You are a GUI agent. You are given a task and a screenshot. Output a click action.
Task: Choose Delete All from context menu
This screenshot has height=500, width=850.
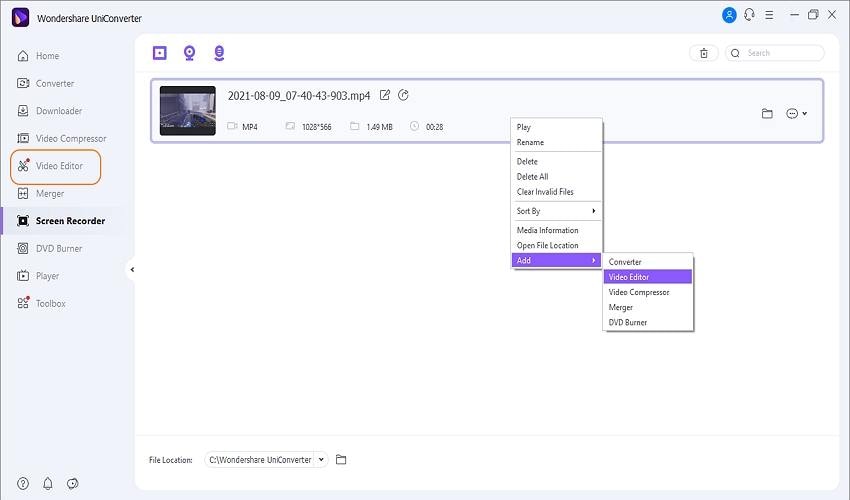pyautogui.click(x=557, y=177)
